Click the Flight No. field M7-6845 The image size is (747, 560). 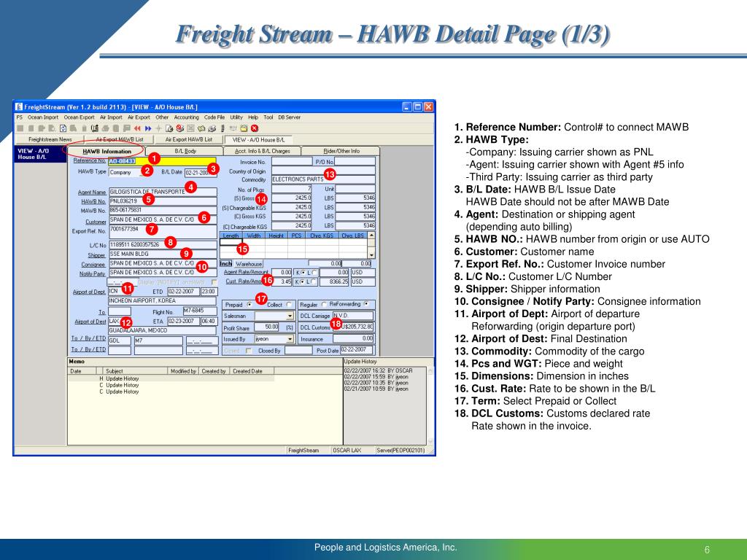pyautogui.click(x=200, y=311)
